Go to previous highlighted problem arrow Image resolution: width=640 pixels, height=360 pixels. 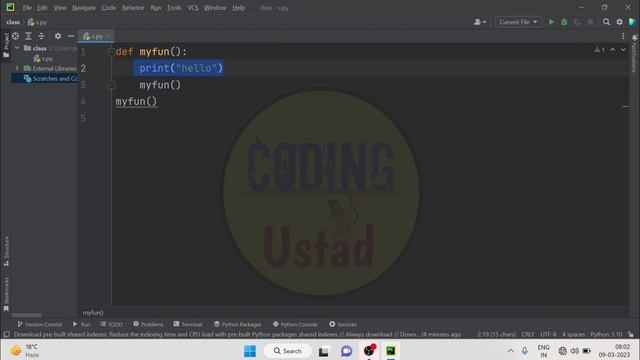click(x=612, y=50)
